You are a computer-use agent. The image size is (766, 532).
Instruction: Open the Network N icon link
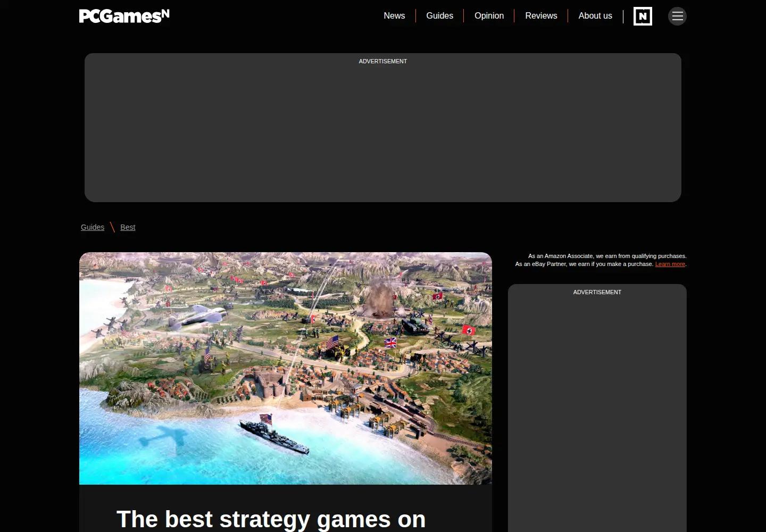[x=643, y=16]
